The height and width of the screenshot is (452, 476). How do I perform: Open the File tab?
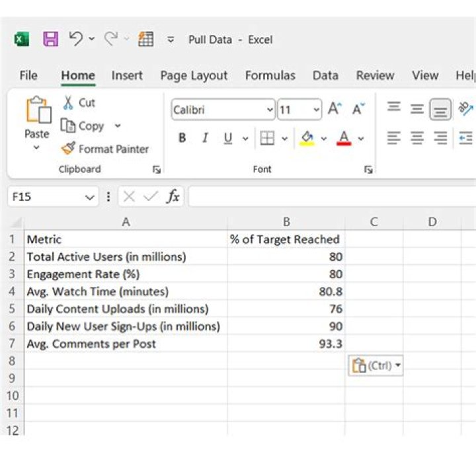pyautogui.click(x=28, y=75)
